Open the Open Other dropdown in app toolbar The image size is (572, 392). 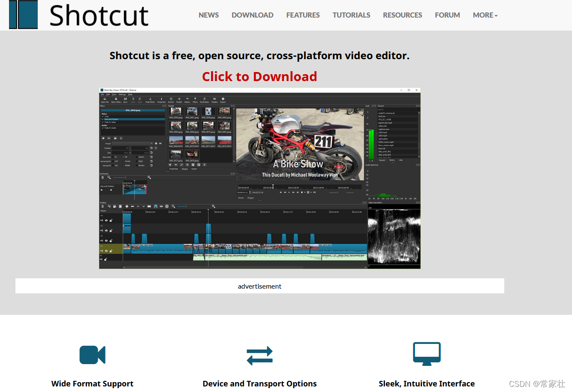[x=116, y=100]
